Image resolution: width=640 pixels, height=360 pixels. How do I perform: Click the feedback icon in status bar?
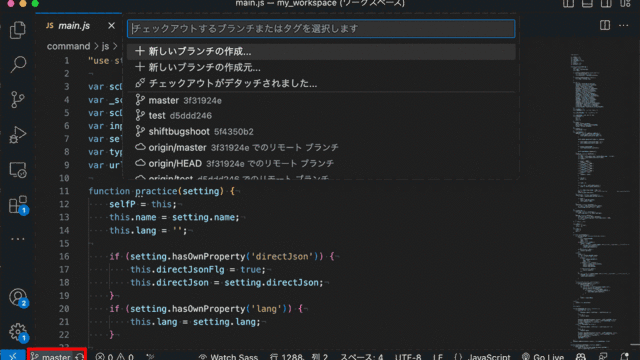pyautogui.click(x=603, y=357)
